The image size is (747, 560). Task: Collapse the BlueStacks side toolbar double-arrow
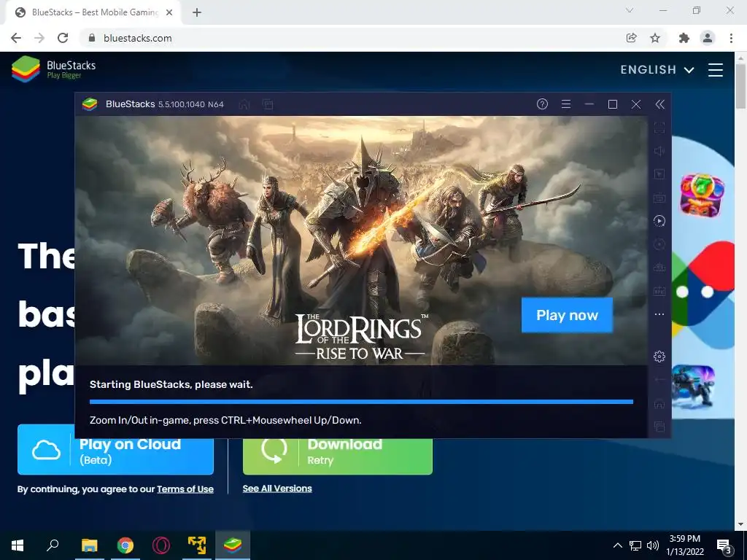[659, 104]
